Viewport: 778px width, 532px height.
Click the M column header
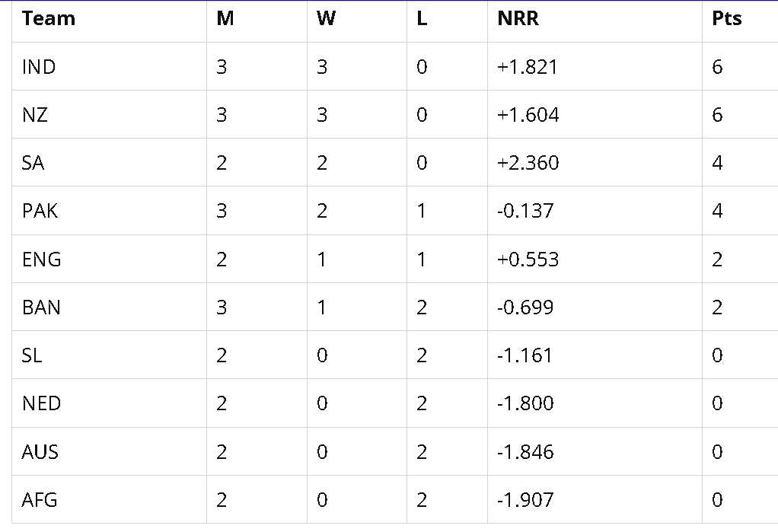click(x=225, y=19)
